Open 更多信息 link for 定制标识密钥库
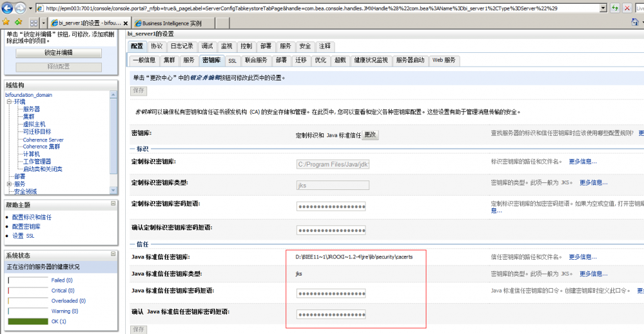Image resolution: width=644 pixels, height=334 pixels. pyautogui.click(x=582, y=162)
